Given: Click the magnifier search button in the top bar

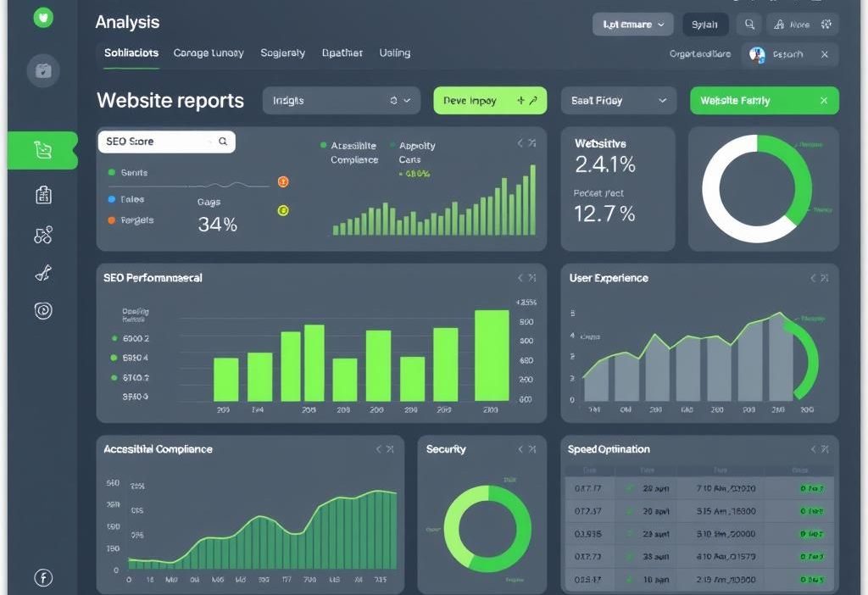Looking at the screenshot, I should [749, 25].
